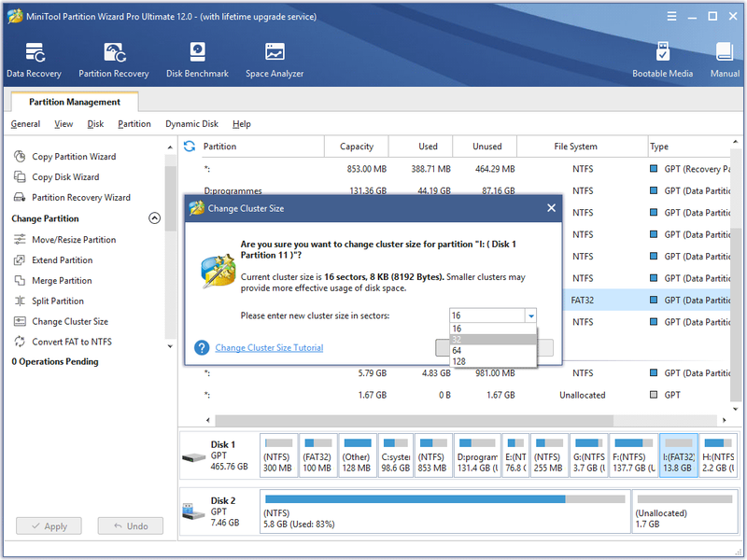Viewport: 747px width, 560px height.
Task: Close the Change Cluster Size dialog
Action: (x=551, y=208)
